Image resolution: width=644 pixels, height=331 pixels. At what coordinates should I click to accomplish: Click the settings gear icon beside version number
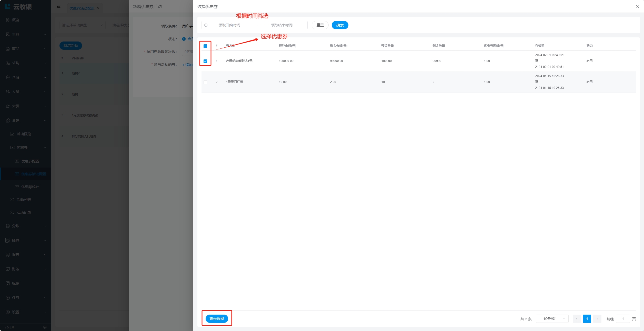45,327
